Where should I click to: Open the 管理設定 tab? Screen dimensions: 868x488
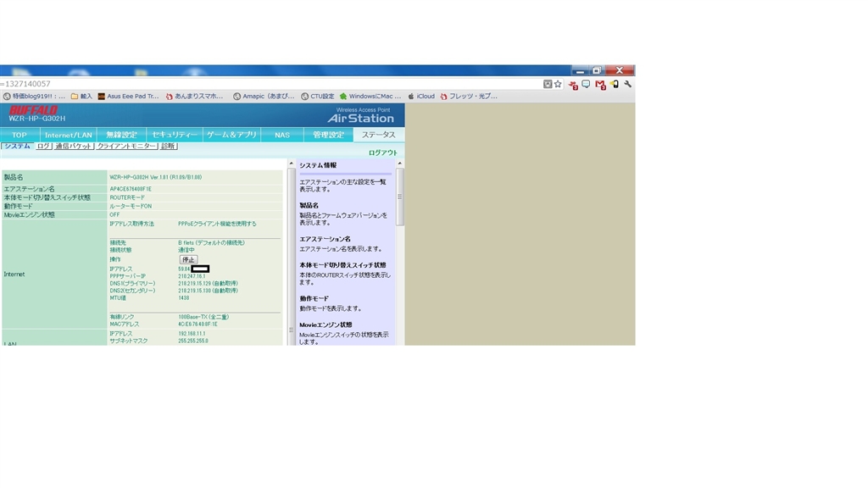click(328, 135)
